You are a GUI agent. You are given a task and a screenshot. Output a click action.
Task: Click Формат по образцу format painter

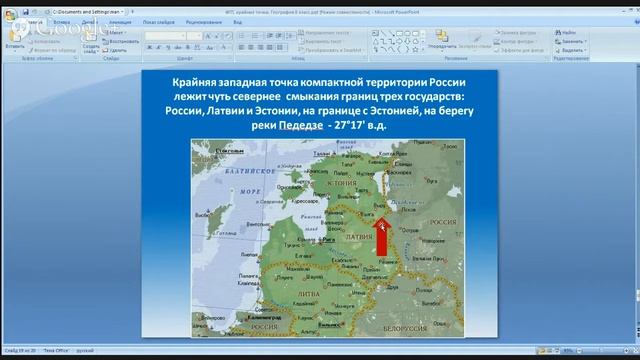52,51
